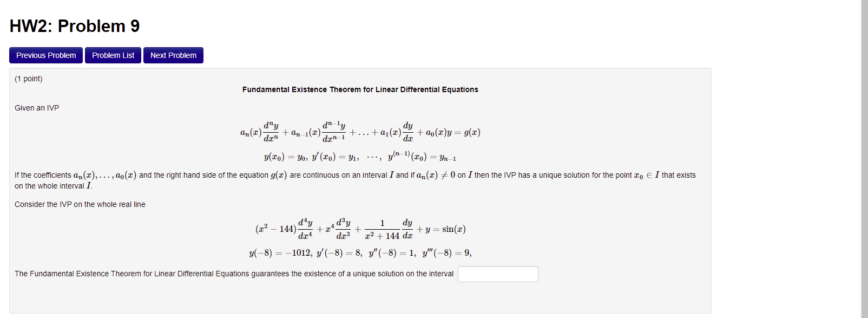This screenshot has height=318, width=868.
Task: Click the HW2: Problem 9 heading
Action: coord(74,25)
